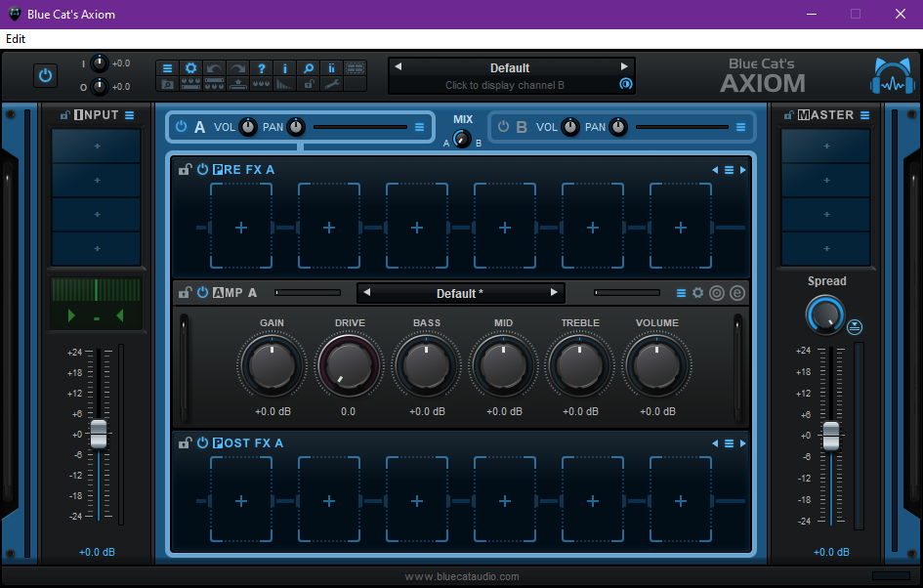
Task: Click AMP A circled 'e' editor icon
Action: pos(737,292)
